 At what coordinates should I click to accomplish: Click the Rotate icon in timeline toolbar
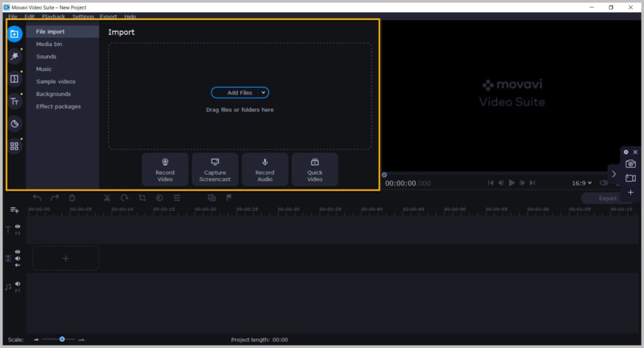(125, 198)
